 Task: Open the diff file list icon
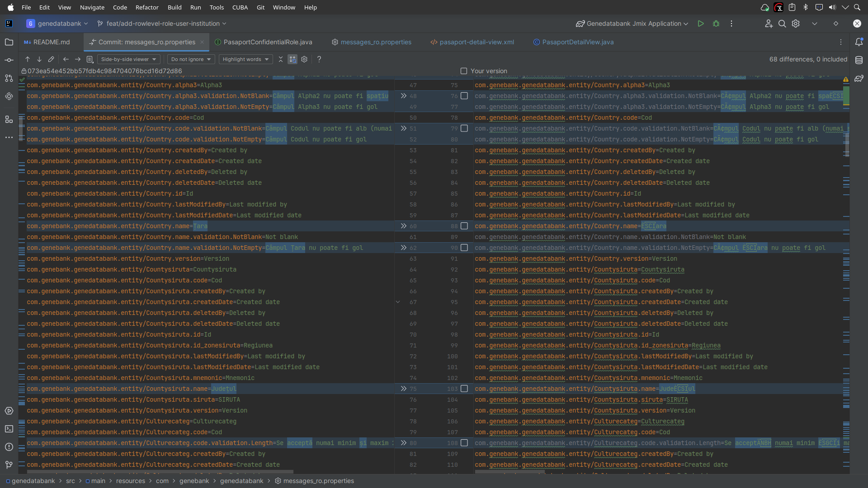90,59
